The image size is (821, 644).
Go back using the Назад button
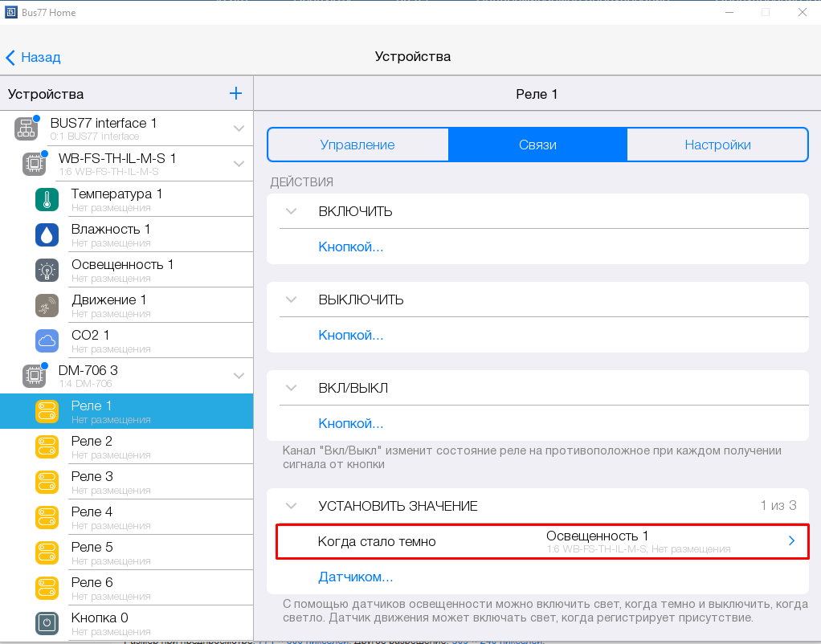point(33,57)
